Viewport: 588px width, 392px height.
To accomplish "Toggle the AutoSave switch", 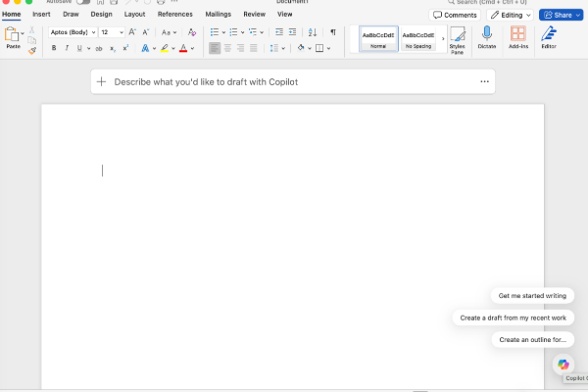I will (x=83, y=2).
